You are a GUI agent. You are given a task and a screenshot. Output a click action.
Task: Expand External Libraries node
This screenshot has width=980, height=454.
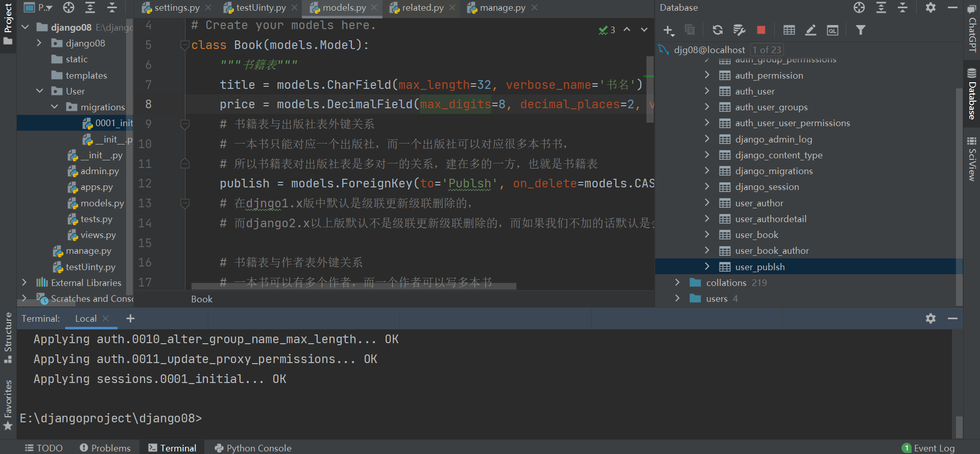pos(24,282)
